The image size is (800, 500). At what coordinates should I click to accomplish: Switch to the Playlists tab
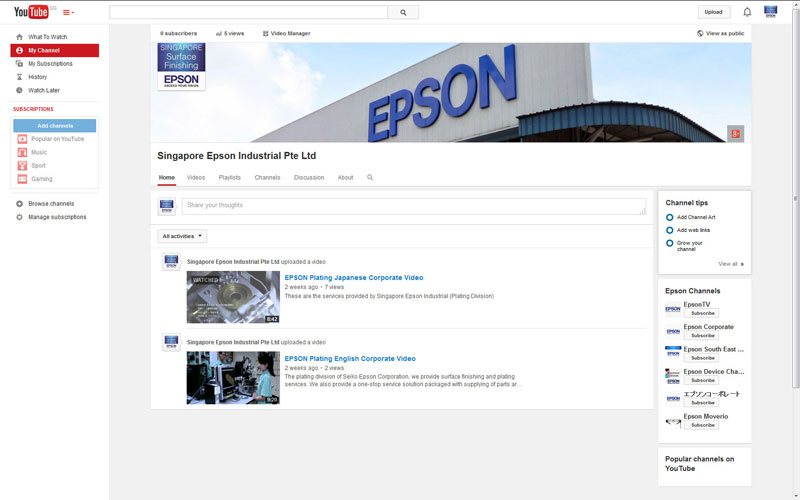[230, 178]
